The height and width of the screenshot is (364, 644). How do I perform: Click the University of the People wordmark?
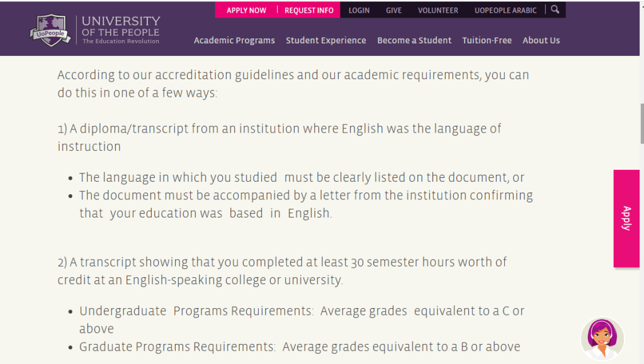[121, 30]
